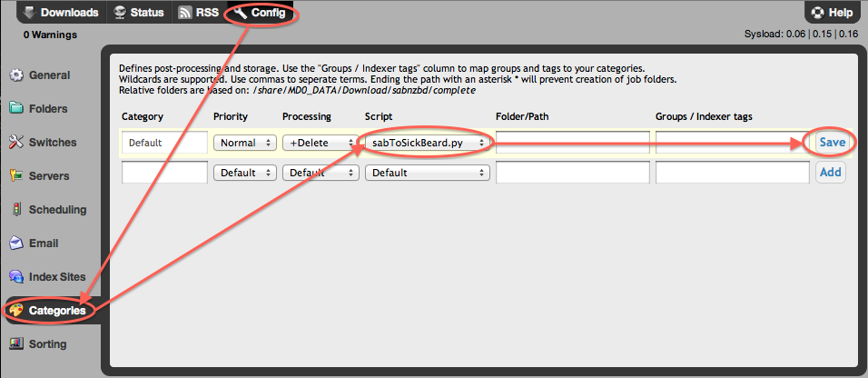
Task: Click the Category column header
Action: (x=143, y=117)
